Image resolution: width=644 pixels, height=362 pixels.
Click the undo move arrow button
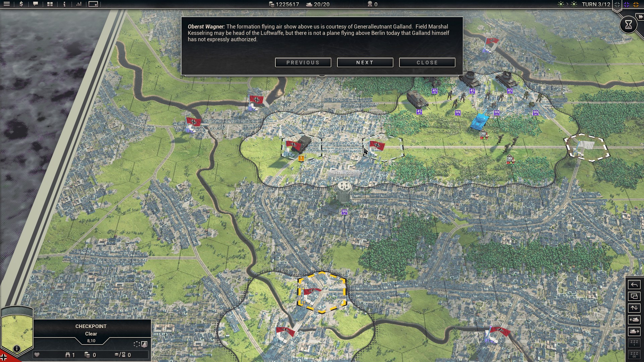coord(634,285)
